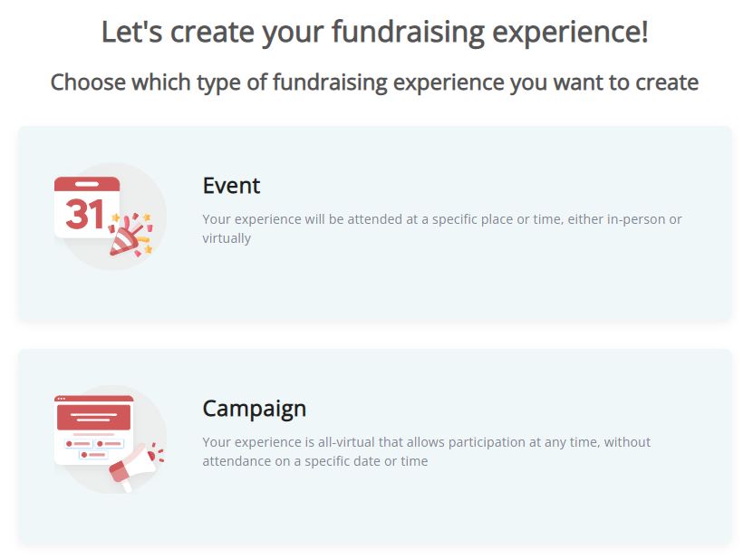Choose the Campaign card by its empty lower area
This screenshot has height=560, width=753.
tap(374, 511)
